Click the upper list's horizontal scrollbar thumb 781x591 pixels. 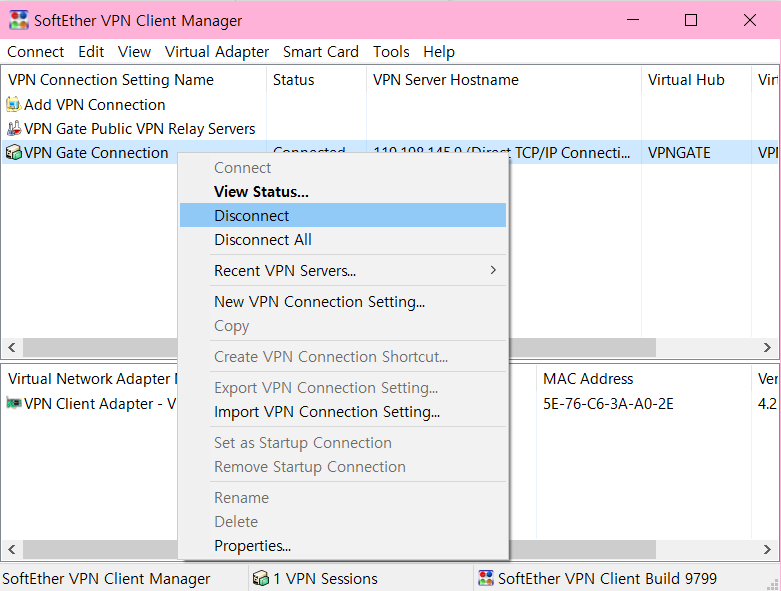582,347
